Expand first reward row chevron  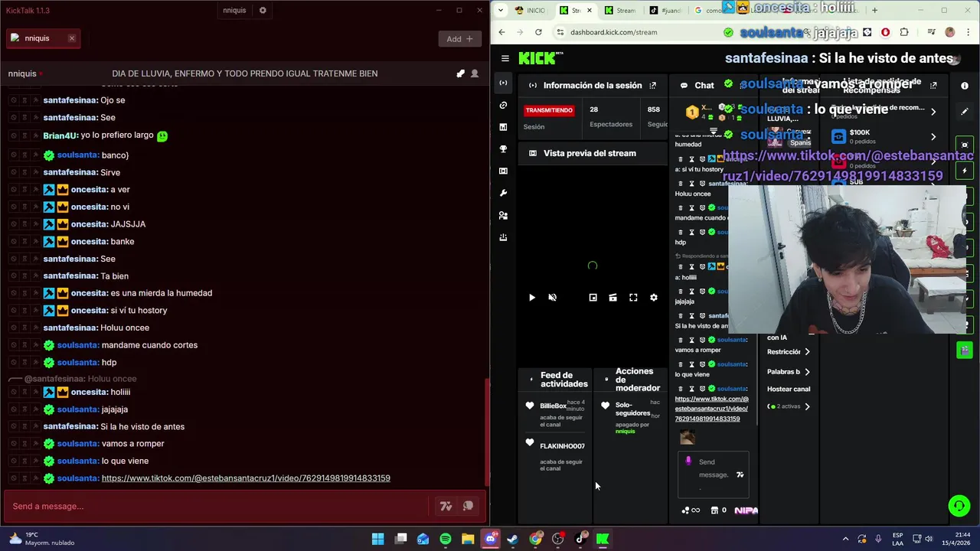coord(933,112)
